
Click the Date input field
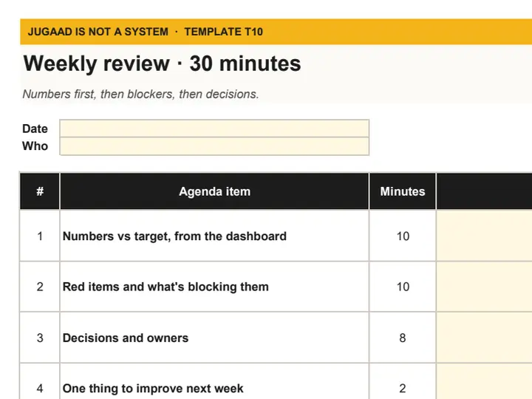click(x=214, y=129)
